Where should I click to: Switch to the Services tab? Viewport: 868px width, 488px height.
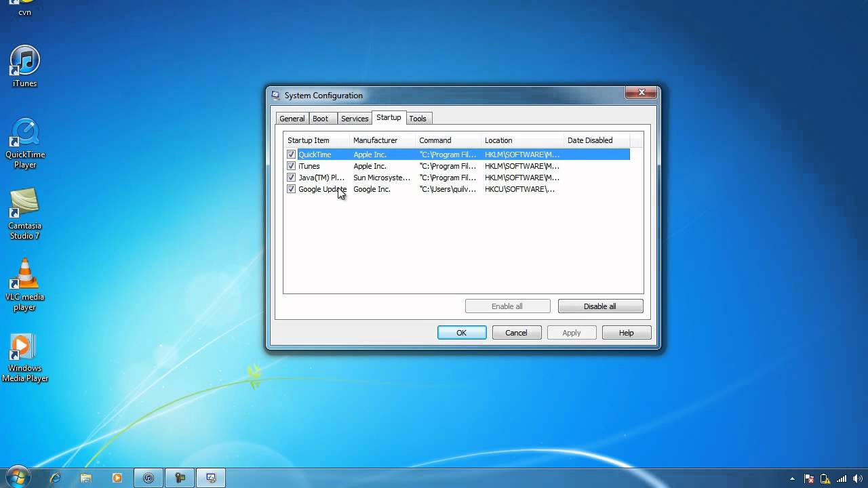354,119
